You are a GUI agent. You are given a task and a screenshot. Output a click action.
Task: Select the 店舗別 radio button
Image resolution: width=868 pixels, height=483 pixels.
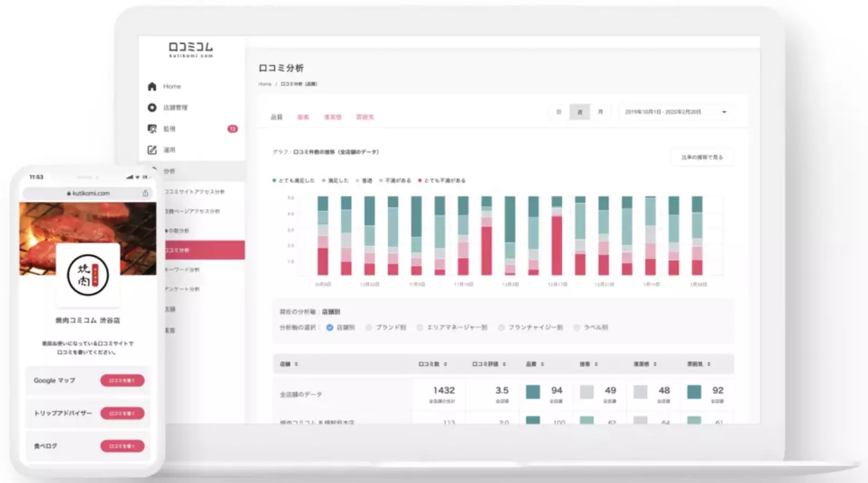click(x=330, y=327)
